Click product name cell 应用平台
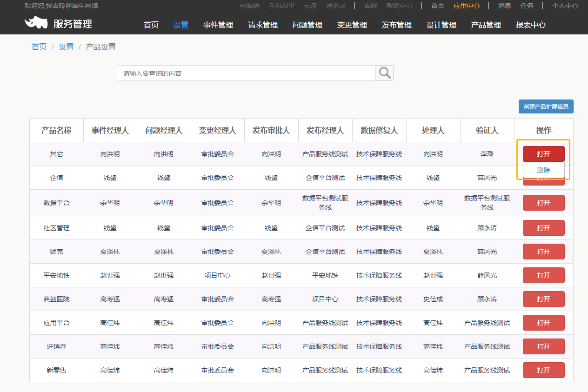 pos(56,323)
